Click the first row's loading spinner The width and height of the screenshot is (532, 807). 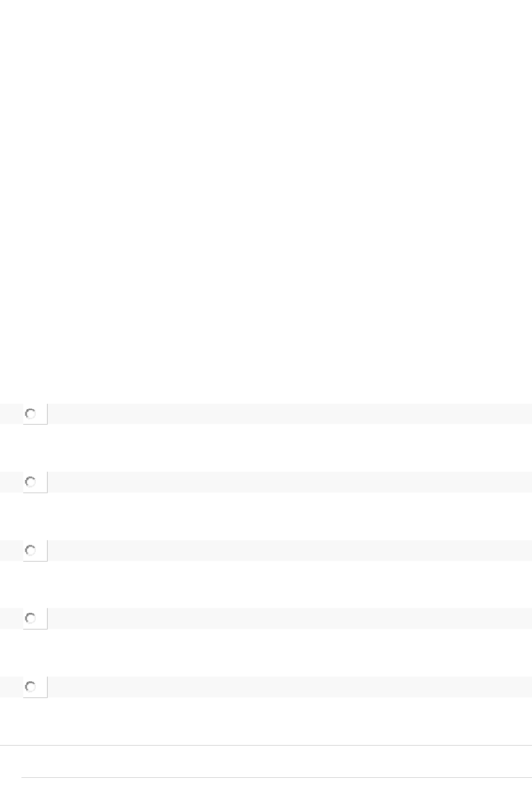click(31, 413)
